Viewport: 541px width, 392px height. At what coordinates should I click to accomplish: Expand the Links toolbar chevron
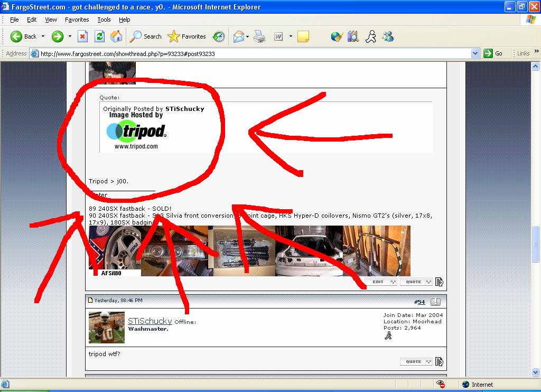(x=537, y=51)
